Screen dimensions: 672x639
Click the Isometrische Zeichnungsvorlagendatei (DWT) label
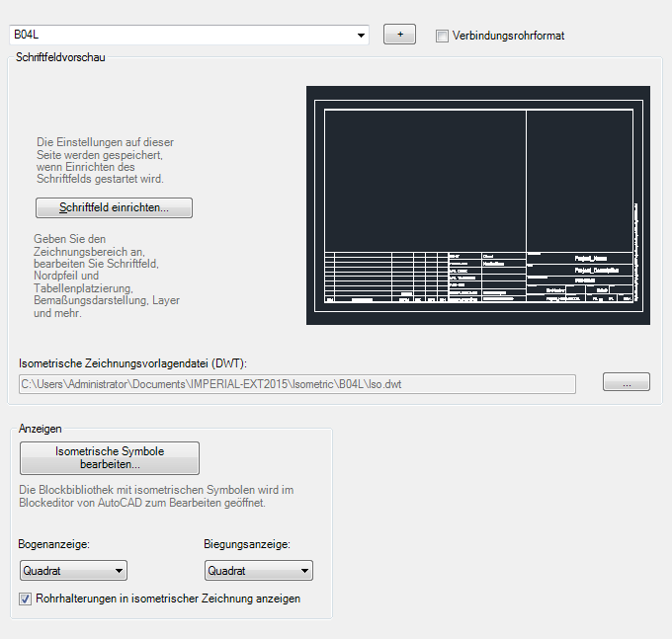(132, 363)
